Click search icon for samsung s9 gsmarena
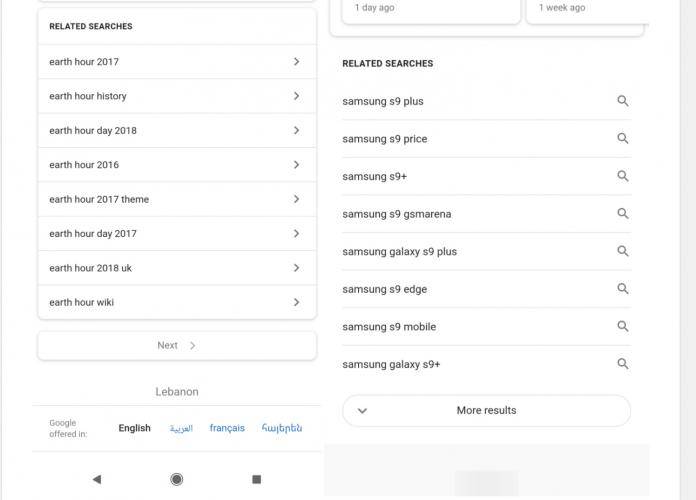The image size is (696, 500). point(623,214)
